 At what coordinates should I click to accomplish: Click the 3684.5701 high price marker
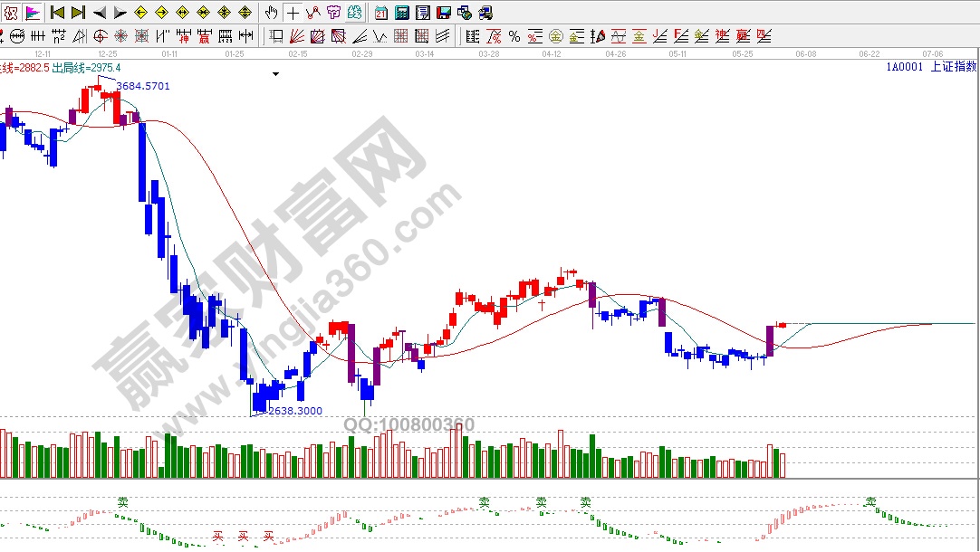click(142, 86)
